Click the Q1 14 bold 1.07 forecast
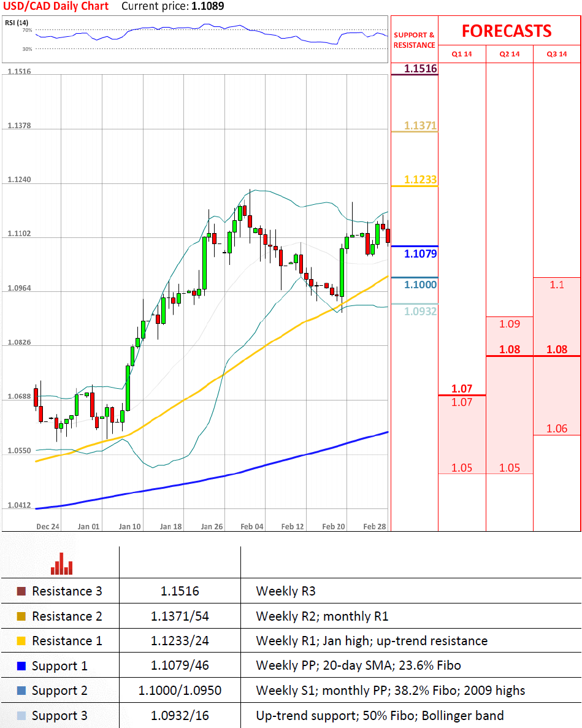 pyautogui.click(x=462, y=389)
